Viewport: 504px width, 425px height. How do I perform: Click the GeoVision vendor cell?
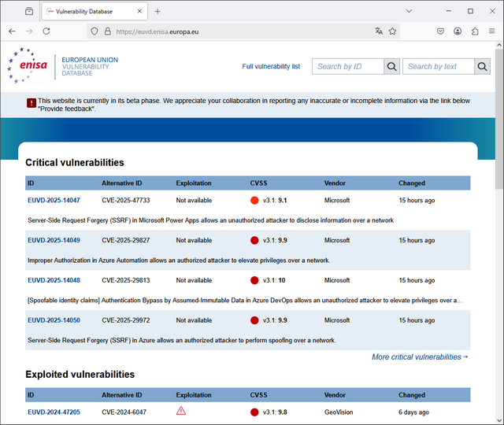coord(339,412)
